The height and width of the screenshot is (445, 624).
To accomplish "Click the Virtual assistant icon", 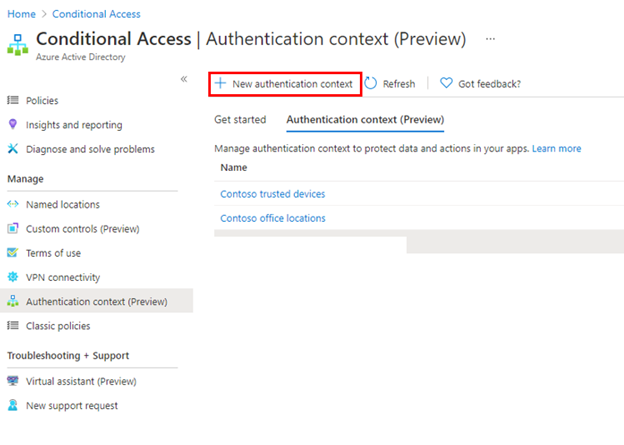I will coord(13,381).
